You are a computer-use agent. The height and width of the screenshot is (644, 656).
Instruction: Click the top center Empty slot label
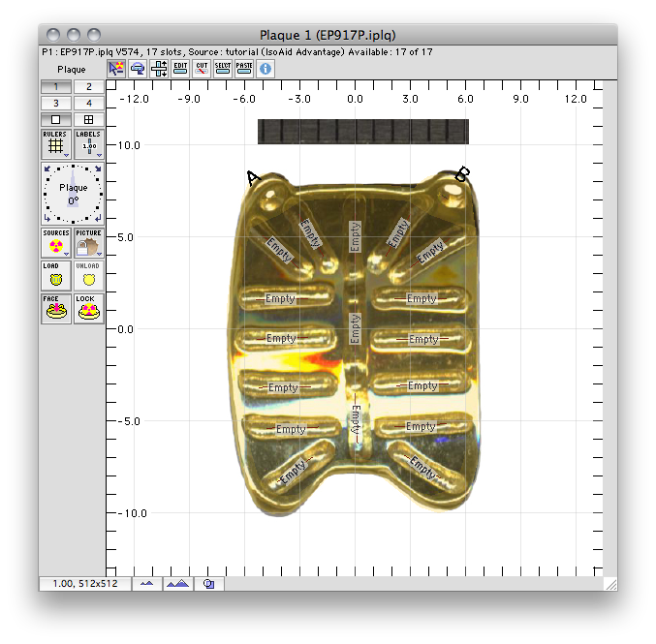[x=355, y=236]
